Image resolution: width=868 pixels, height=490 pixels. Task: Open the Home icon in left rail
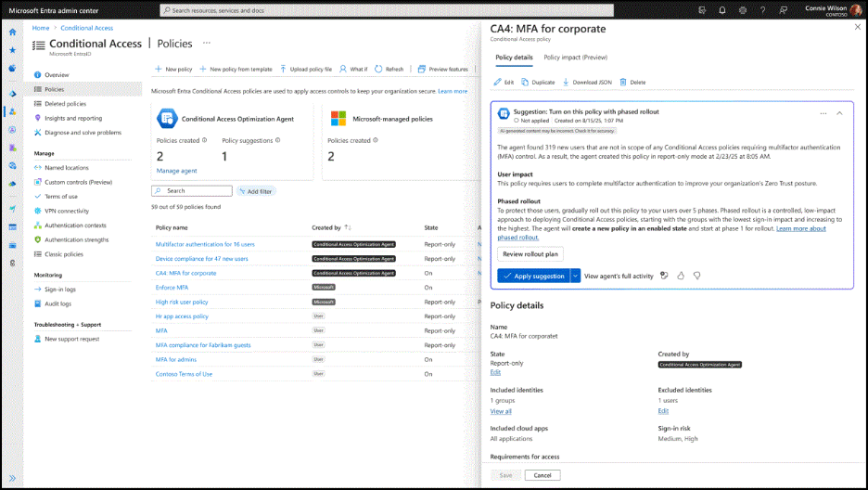(x=12, y=32)
